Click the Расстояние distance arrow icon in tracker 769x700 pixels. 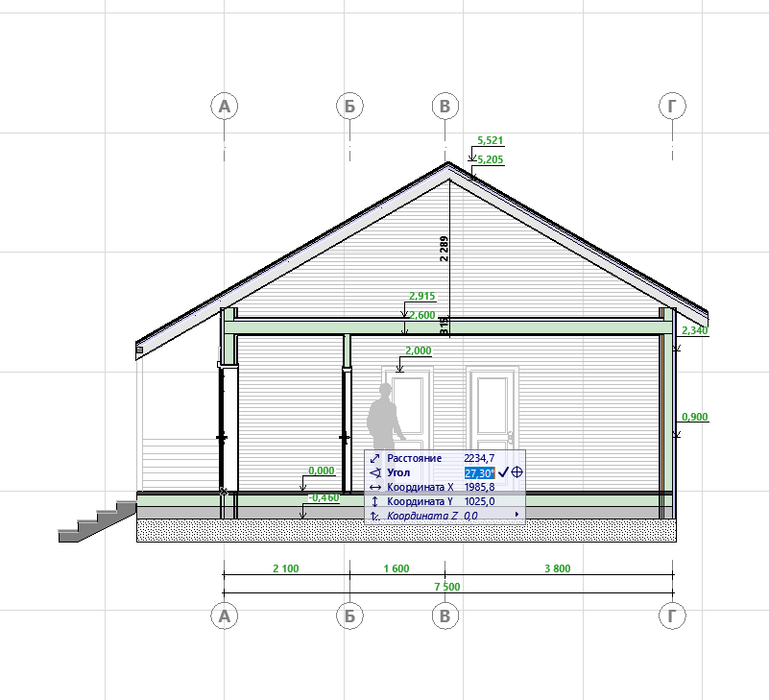tap(374, 459)
